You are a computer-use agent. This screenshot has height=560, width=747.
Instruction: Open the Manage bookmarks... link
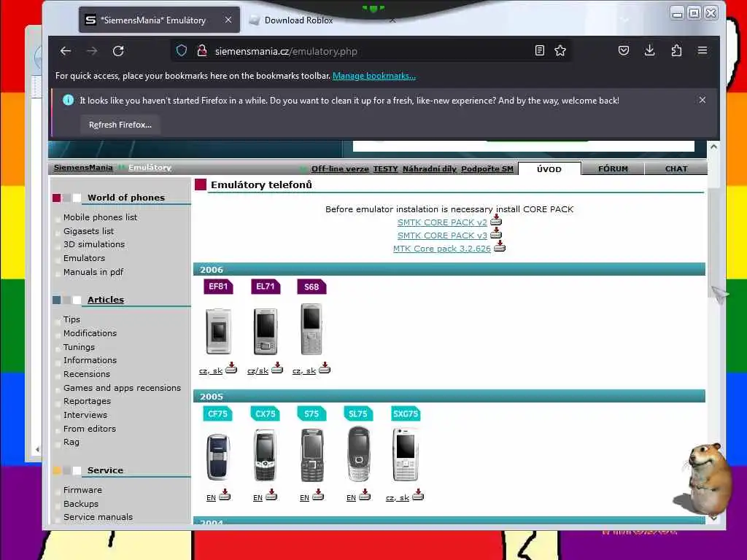pyautogui.click(x=374, y=76)
